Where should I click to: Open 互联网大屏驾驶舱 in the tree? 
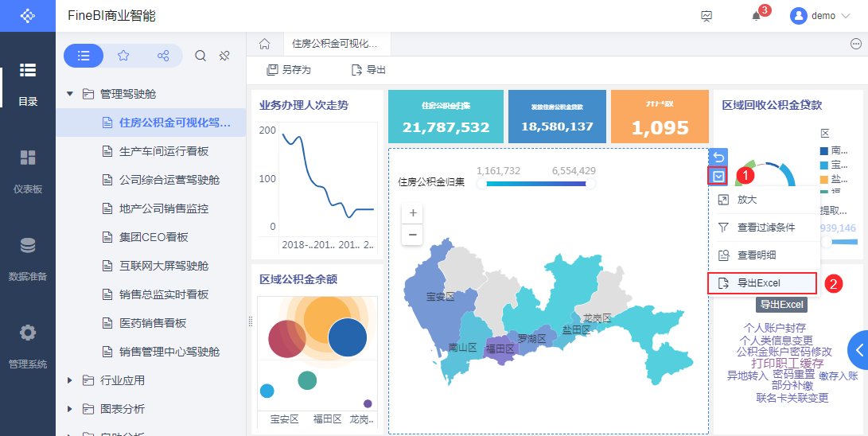pos(151,266)
